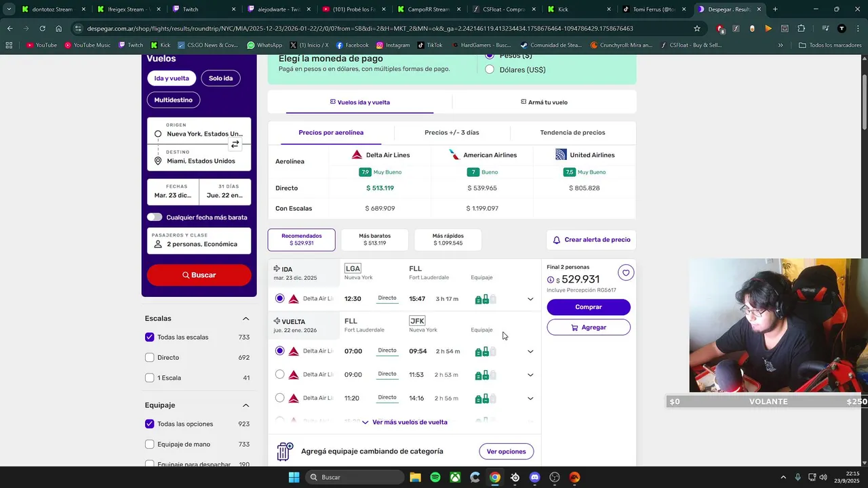
Task: Switch to the Armá tu vuelo tab
Action: click(x=544, y=102)
